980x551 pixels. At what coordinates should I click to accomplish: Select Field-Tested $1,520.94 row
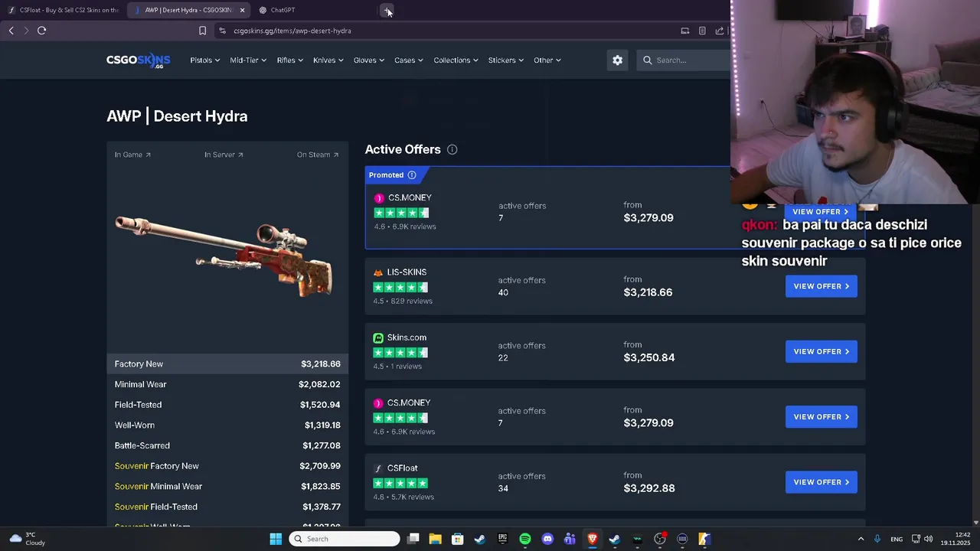pyautogui.click(x=227, y=405)
